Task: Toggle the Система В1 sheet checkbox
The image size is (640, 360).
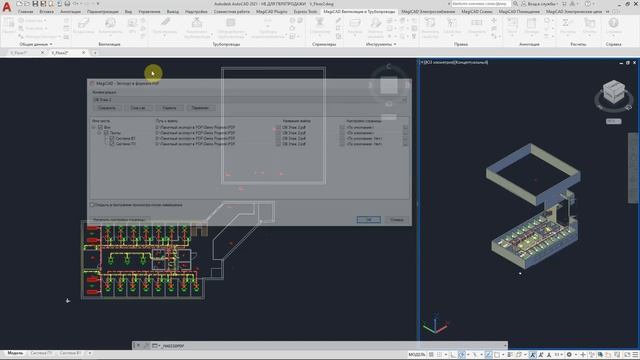Action: click(x=112, y=138)
